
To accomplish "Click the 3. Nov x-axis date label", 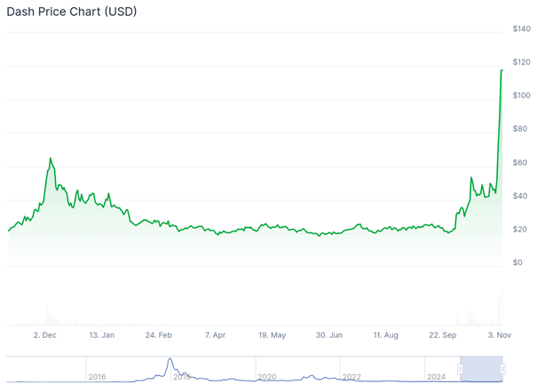I will click(x=500, y=335).
